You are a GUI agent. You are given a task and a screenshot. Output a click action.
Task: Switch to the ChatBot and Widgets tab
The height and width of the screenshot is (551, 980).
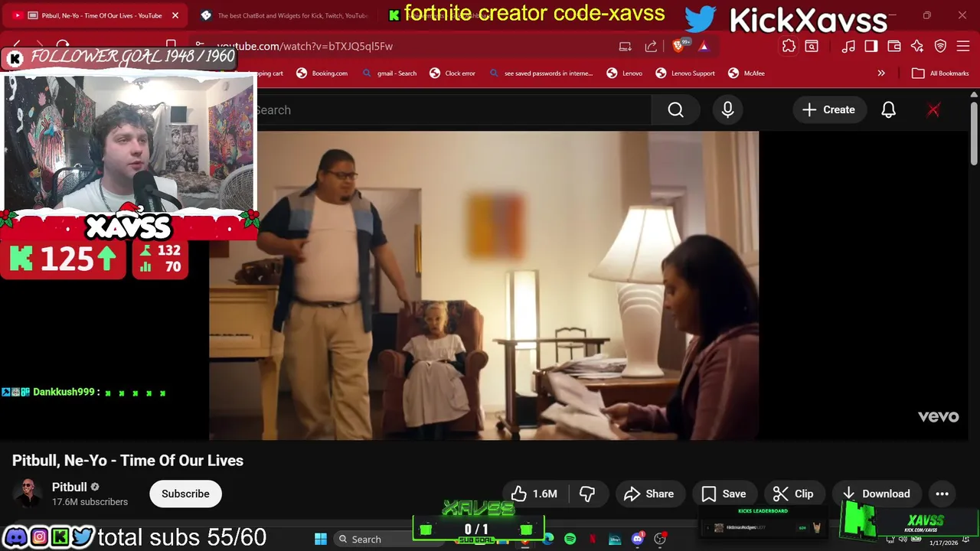tap(283, 15)
